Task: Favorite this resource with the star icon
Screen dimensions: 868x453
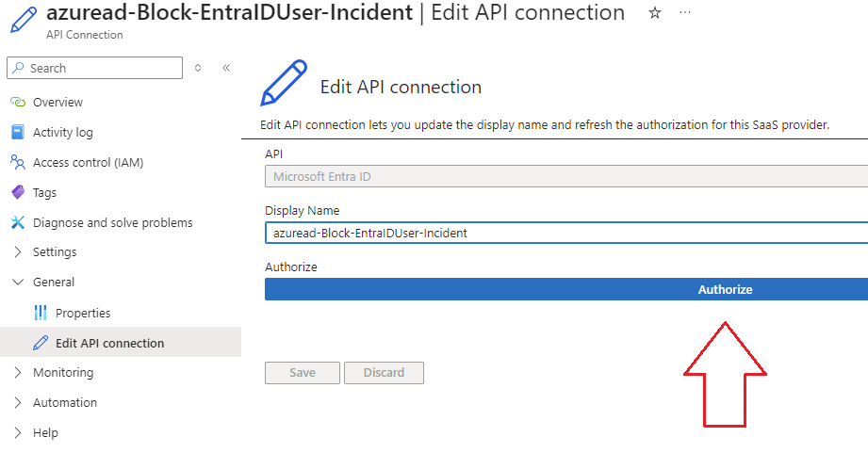Action: (655, 13)
